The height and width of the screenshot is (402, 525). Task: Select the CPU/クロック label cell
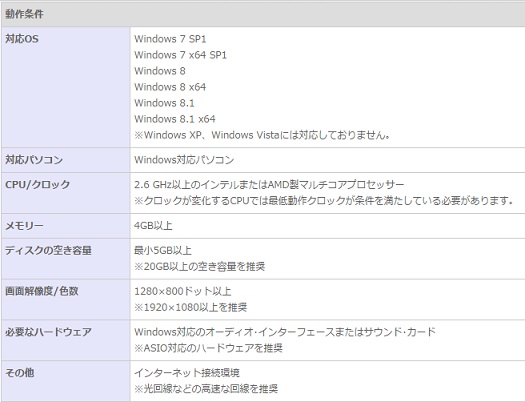(x=66, y=193)
